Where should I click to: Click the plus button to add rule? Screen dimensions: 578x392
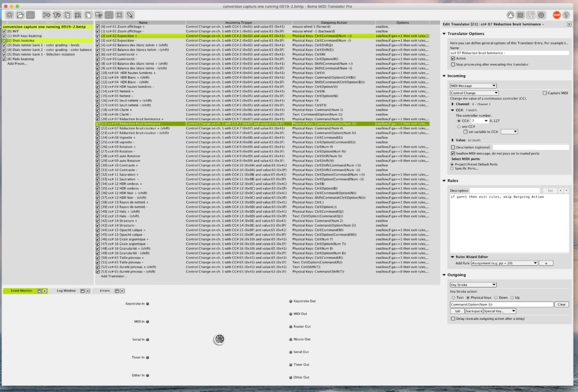pyautogui.click(x=546, y=263)
